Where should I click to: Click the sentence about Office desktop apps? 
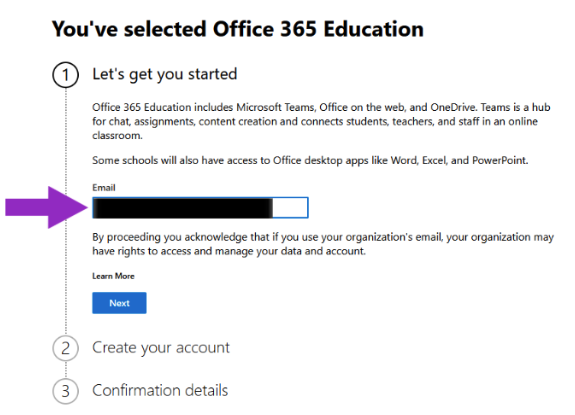(x=310, y=160)
